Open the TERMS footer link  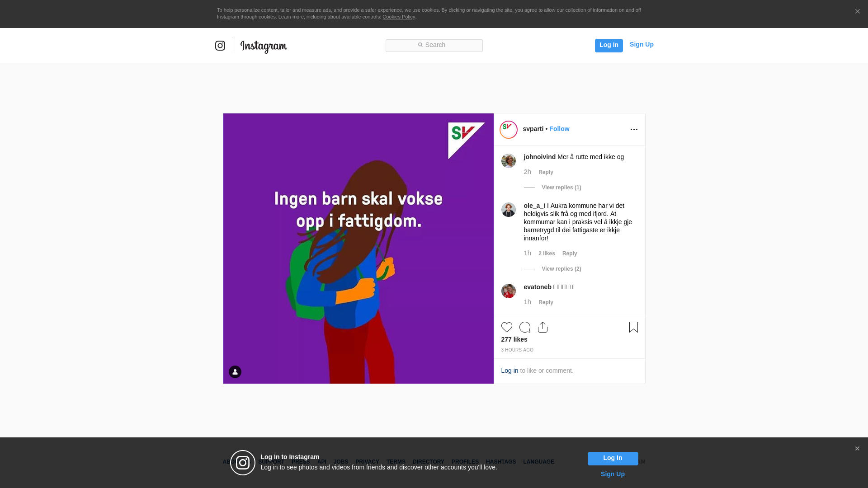point(396,462)
